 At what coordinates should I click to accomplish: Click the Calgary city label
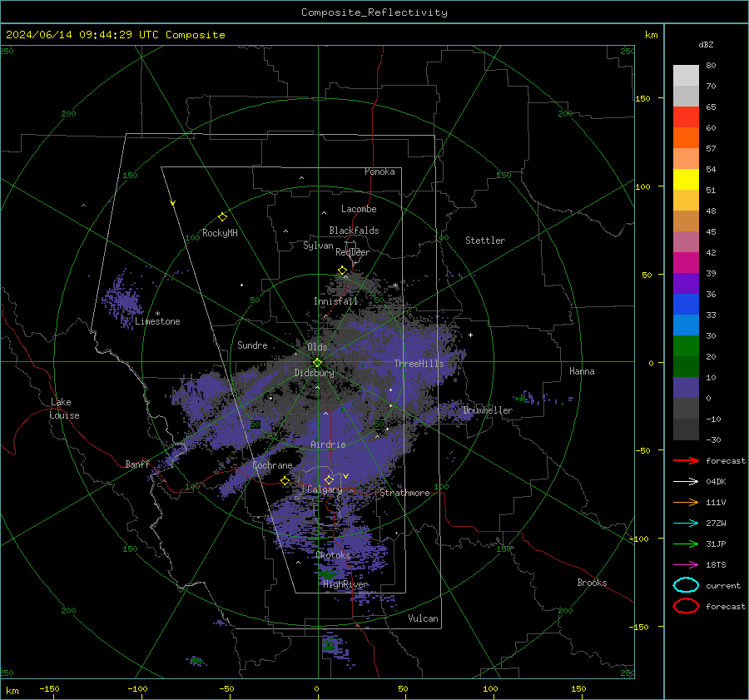coord(325,489)
